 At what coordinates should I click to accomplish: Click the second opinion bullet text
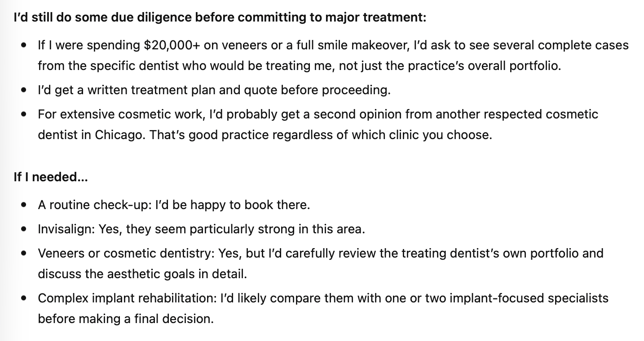[x=318, y=124]
